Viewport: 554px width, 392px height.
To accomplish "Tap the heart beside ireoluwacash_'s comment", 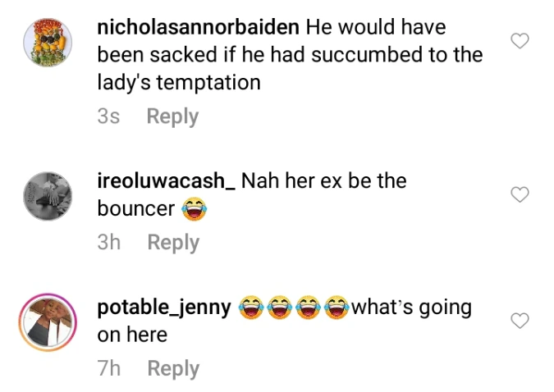I will pos(520,194).
